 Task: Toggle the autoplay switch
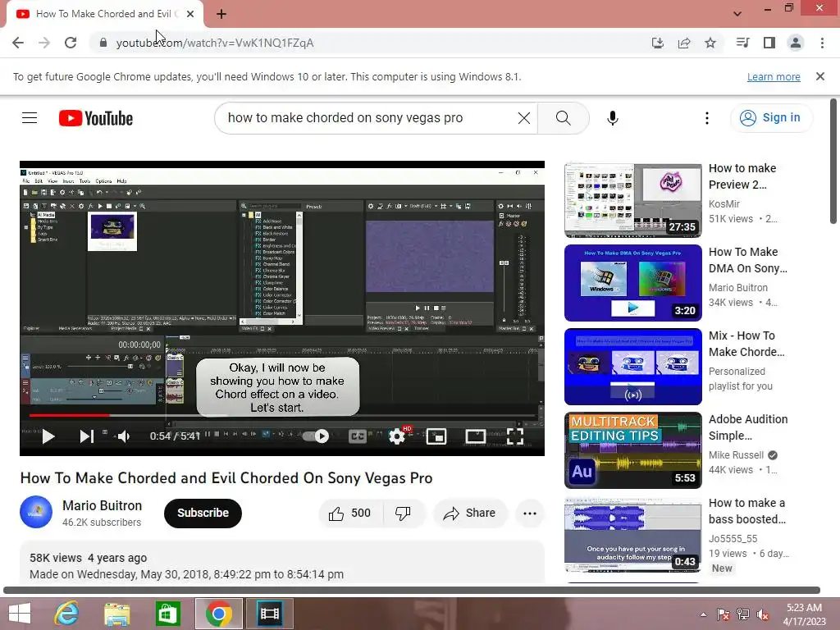(316, 436)
